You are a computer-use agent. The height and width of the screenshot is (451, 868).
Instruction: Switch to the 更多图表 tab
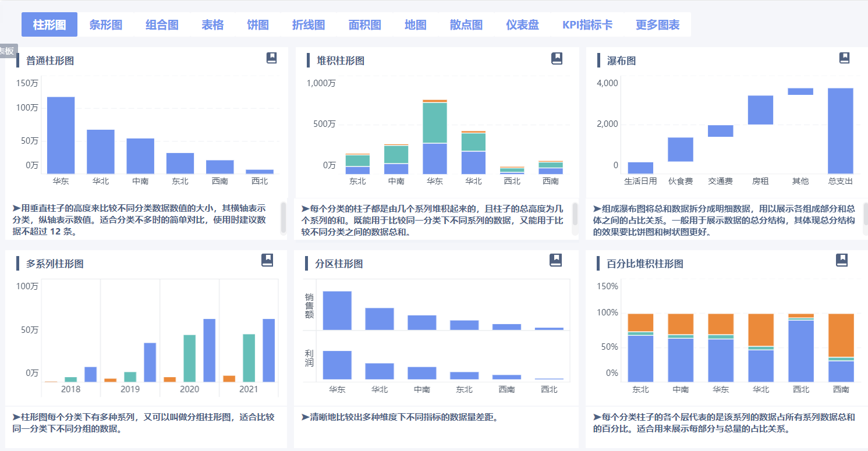click(x=656, y=25)
